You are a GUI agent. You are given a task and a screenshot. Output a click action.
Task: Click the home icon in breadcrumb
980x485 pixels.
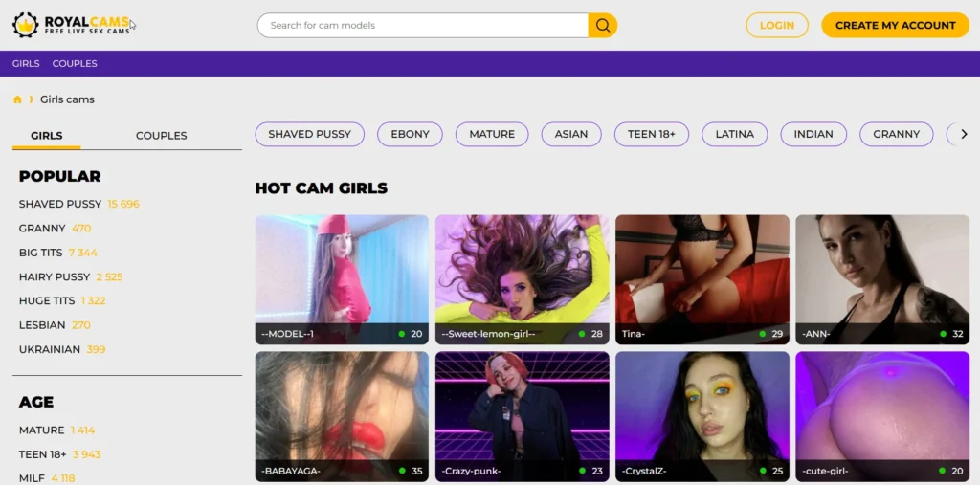point(17,99)
